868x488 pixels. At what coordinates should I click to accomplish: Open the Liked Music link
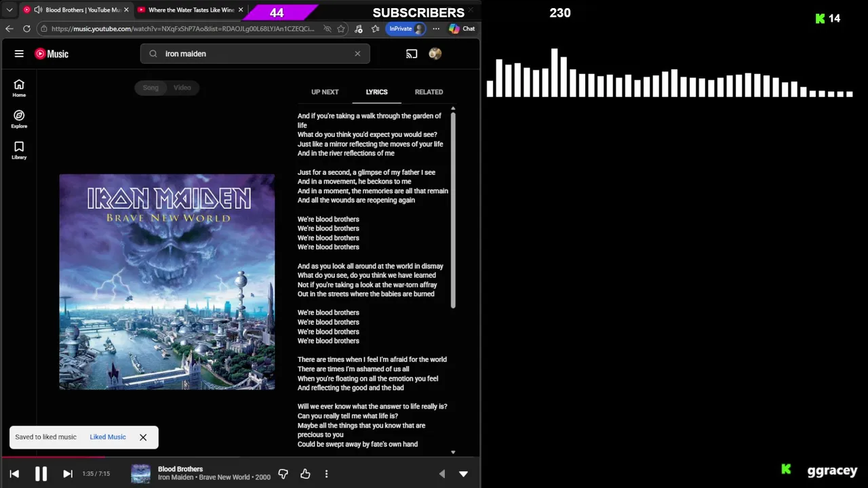coord(108,437)
